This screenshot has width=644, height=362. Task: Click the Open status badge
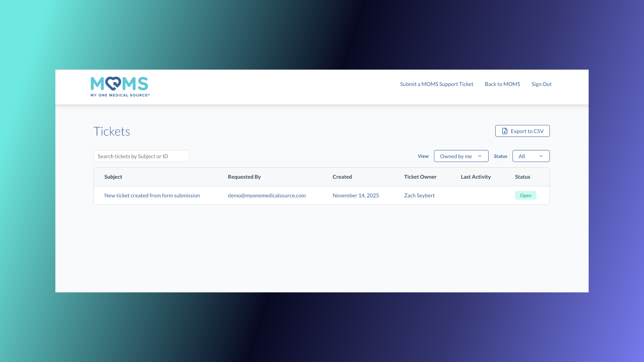coord(525,195)
